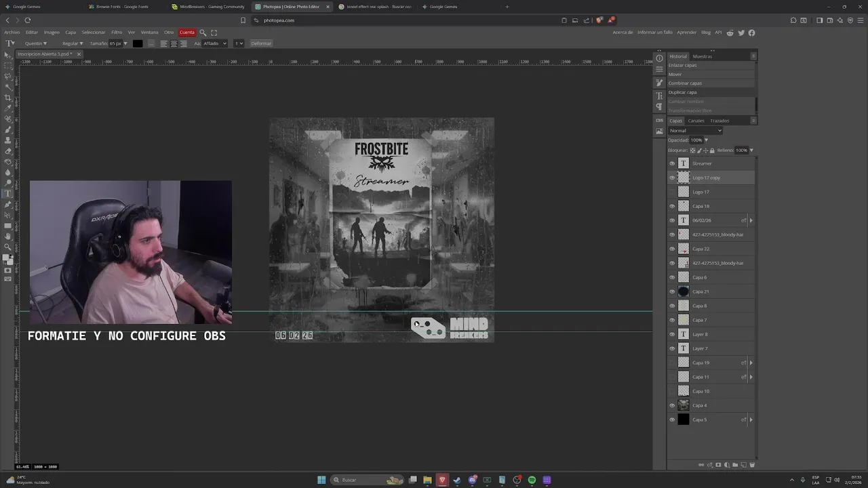Open the Imagen menu
This screenshot has width=868, height=488.
click(x=52, y=33)
